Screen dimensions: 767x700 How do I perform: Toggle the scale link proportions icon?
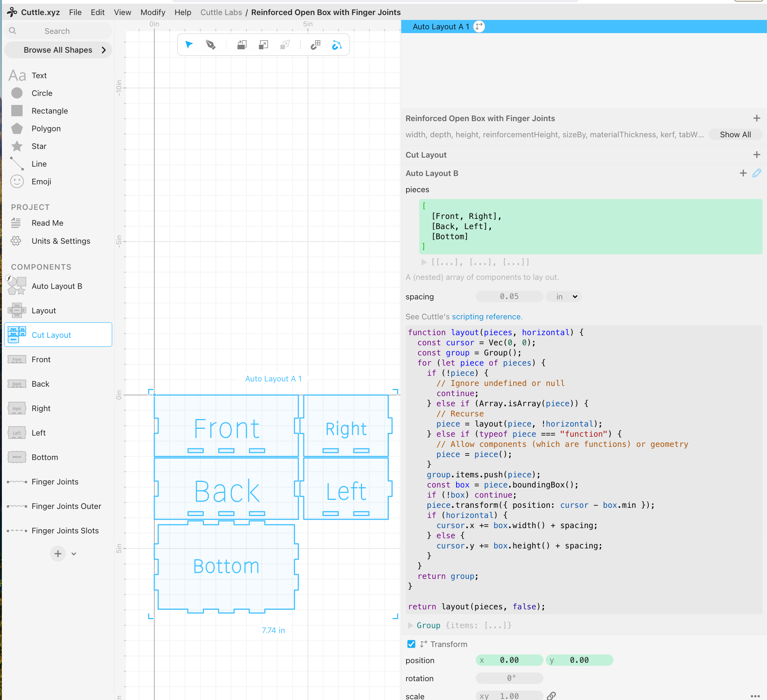(x=551, y=696)
